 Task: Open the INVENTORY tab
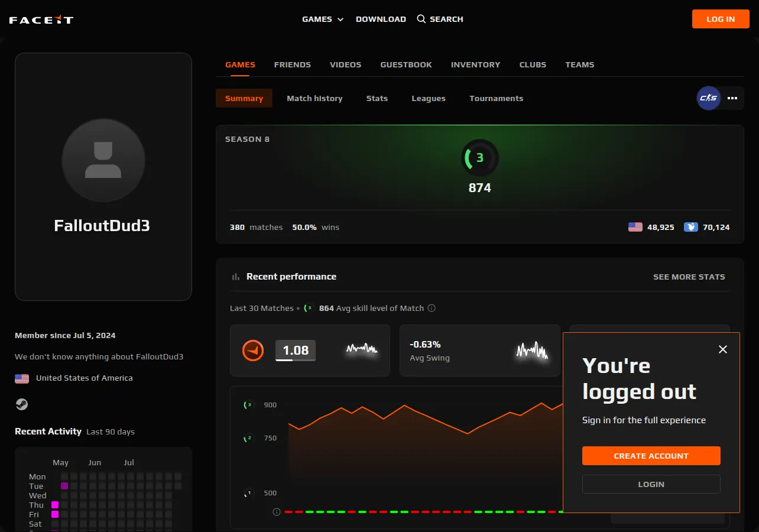pos(475,64)
